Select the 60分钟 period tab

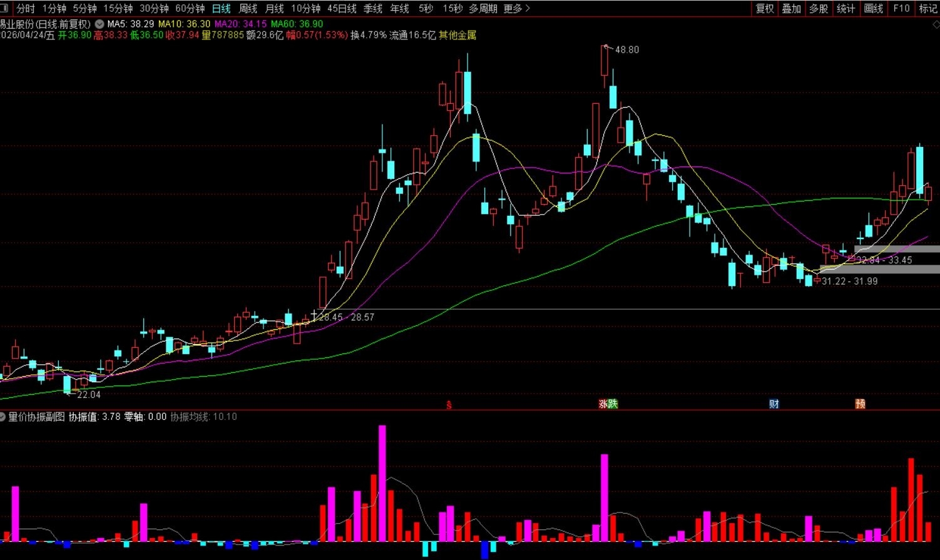190,8
